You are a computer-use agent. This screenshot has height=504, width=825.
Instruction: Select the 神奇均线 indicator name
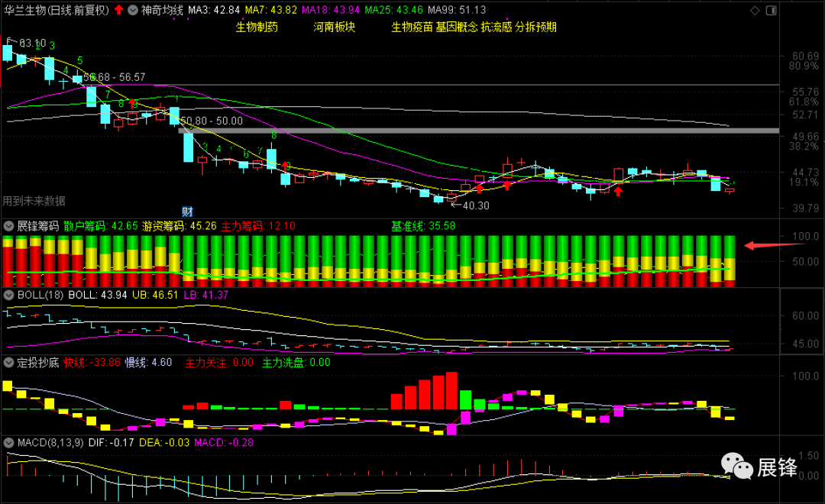pyautogui.click(x=162, y=10)
